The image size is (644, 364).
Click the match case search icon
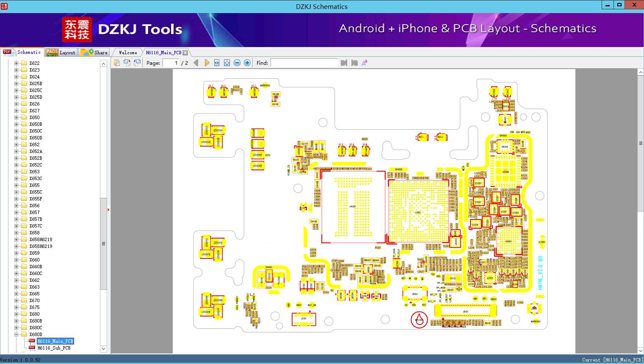[364, 63]
